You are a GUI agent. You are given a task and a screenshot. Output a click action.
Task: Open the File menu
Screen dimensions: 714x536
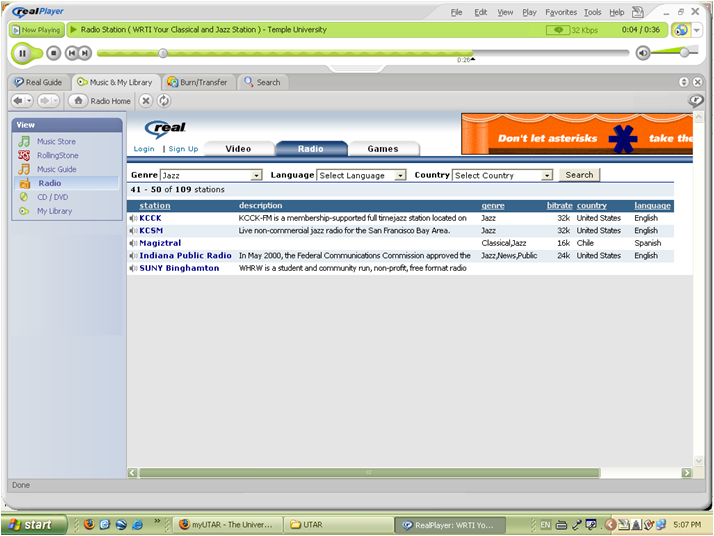coord(456,12)
